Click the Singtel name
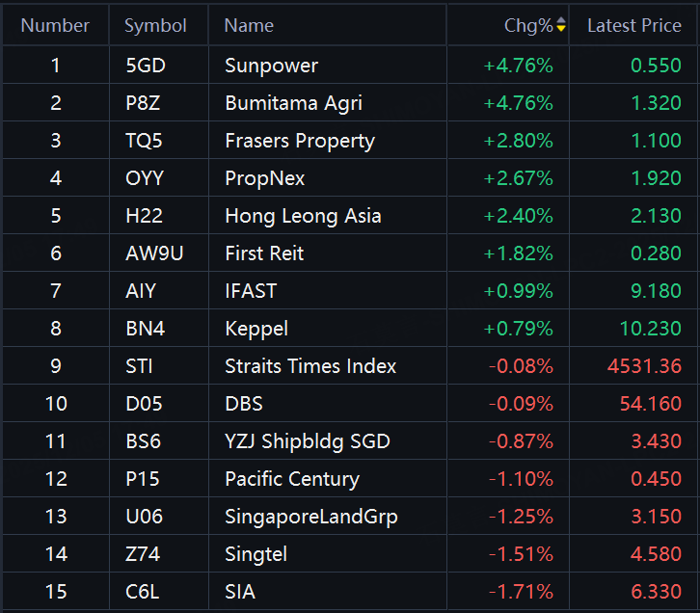The height and width of the screenshot is (613, 700). (x=256, y=554)
